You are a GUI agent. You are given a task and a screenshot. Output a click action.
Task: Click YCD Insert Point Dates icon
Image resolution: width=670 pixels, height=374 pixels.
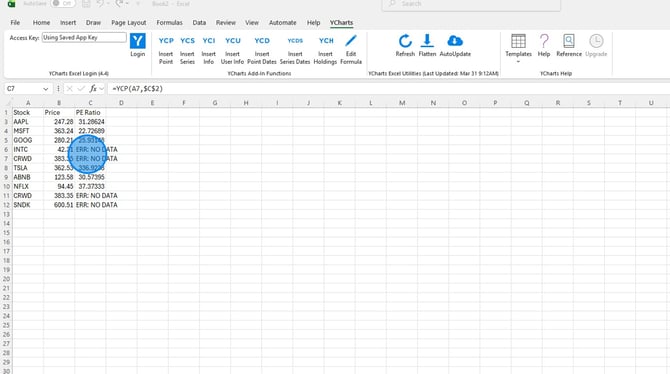click(x=262, y=41)
